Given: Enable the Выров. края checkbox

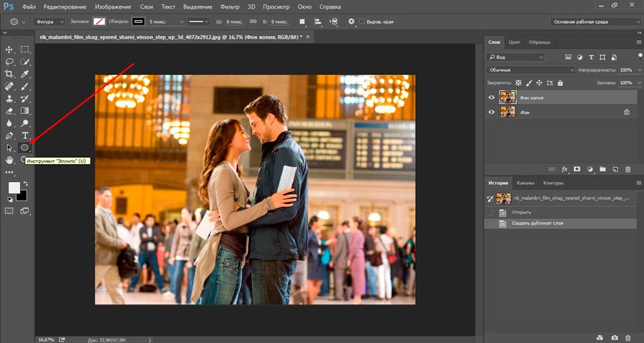Looking at the screenshot, I should pyautogui.click(x=362, y=21).
